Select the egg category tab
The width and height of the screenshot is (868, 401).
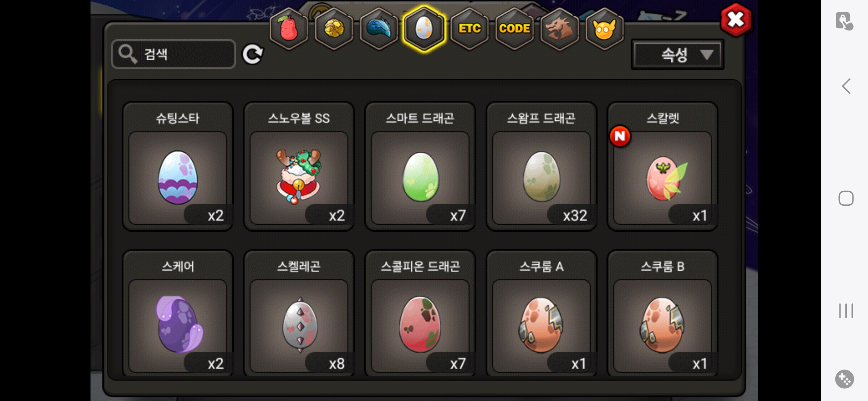coord(424,29)
